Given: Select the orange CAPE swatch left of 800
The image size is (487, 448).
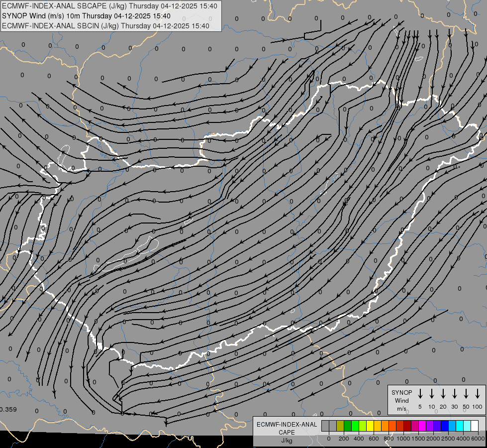Looking at the screenshot, I should click(x=385, y=426).
